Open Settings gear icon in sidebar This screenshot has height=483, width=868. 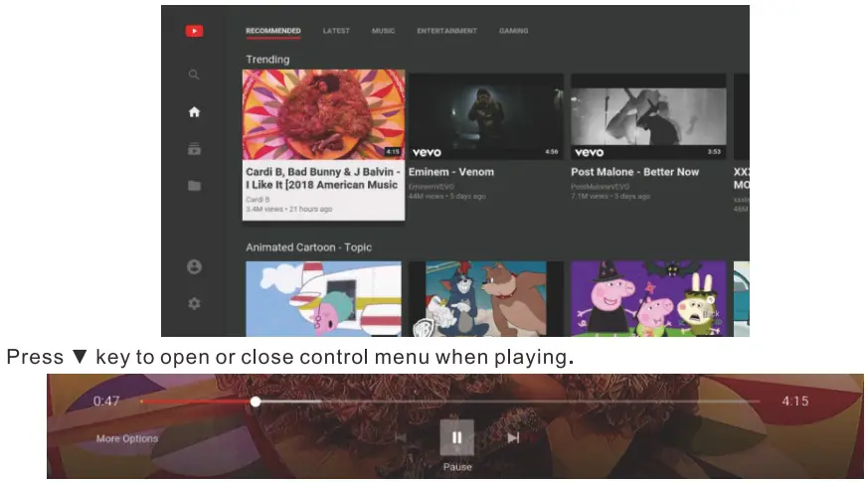tap(194, 304)
